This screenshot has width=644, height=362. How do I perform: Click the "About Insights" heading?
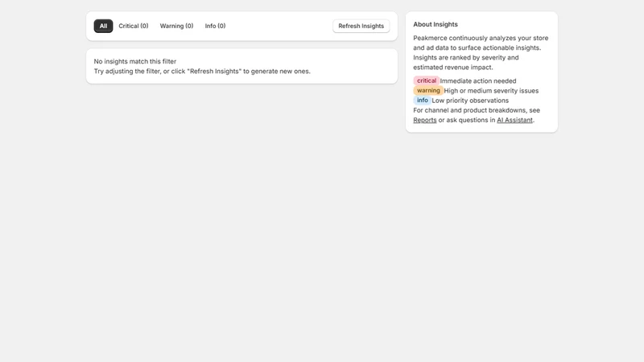click(436, 24)
